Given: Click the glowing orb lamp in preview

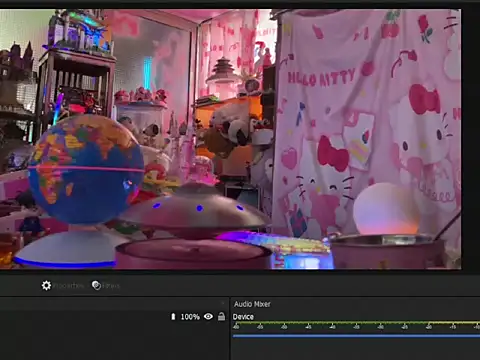Looking at the screenshot, I should point(387,209).
